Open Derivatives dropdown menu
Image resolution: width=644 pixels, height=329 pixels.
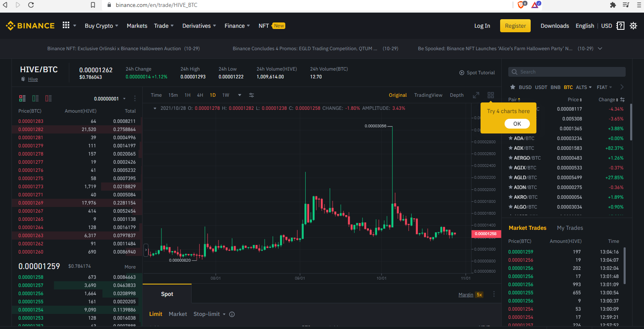click(x=199, y=26)
